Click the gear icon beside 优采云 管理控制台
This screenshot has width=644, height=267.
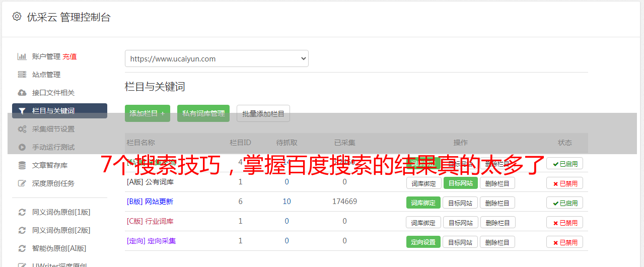17,17
